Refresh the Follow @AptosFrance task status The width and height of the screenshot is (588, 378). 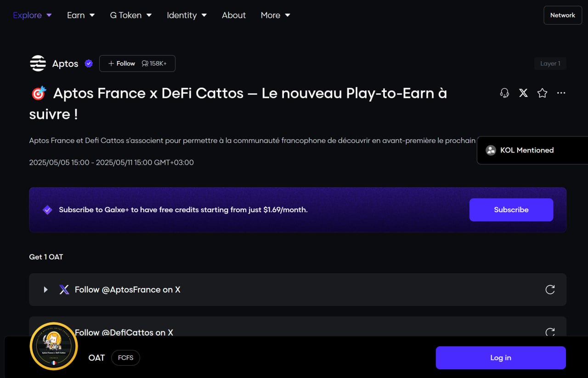point(550,289)
